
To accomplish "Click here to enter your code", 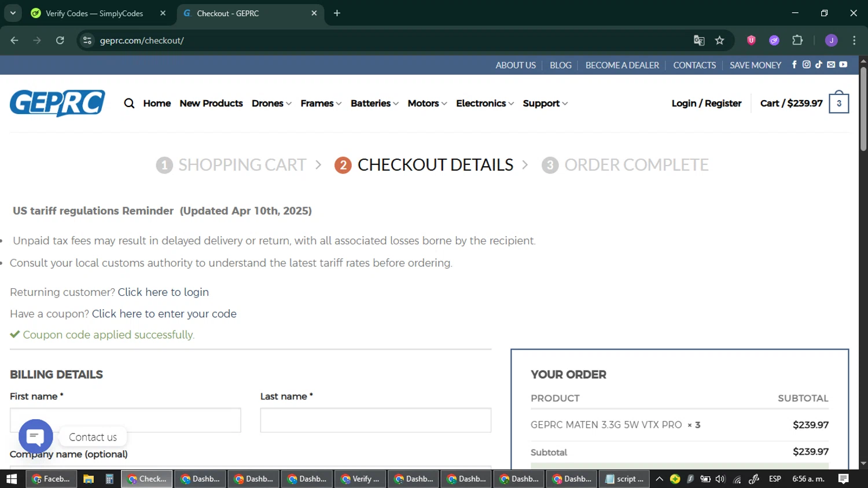I will [x=164, y=314].
